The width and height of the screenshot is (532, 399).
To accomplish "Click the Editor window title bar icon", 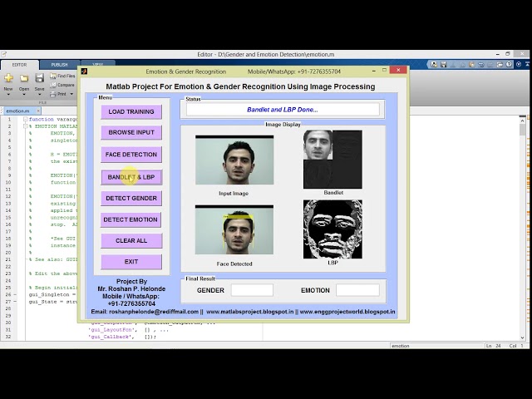I will pos(3,54).
